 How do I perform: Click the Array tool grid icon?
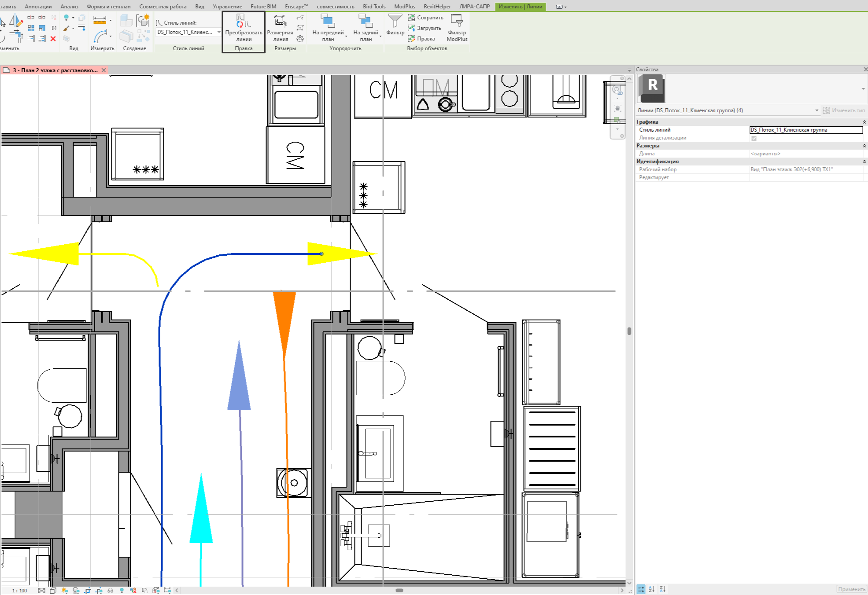click(x=31, y=28)
